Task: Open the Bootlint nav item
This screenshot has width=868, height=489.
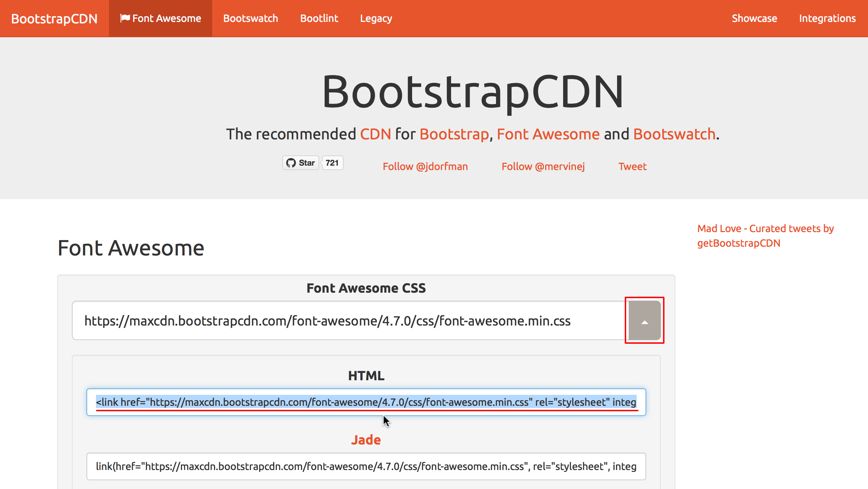Action: (319, 18)
